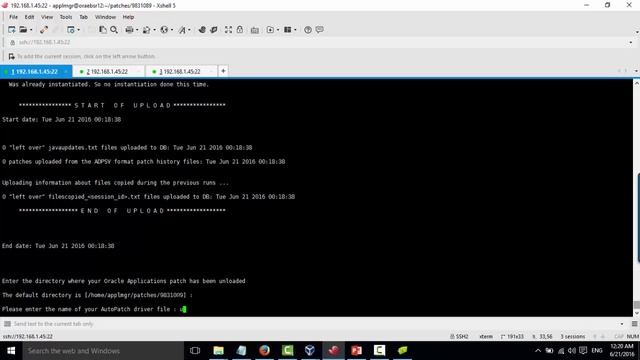Viewport: 640px width, 360px height.
Task: Click the Find magnifier icon
Action: pos(114,30)
